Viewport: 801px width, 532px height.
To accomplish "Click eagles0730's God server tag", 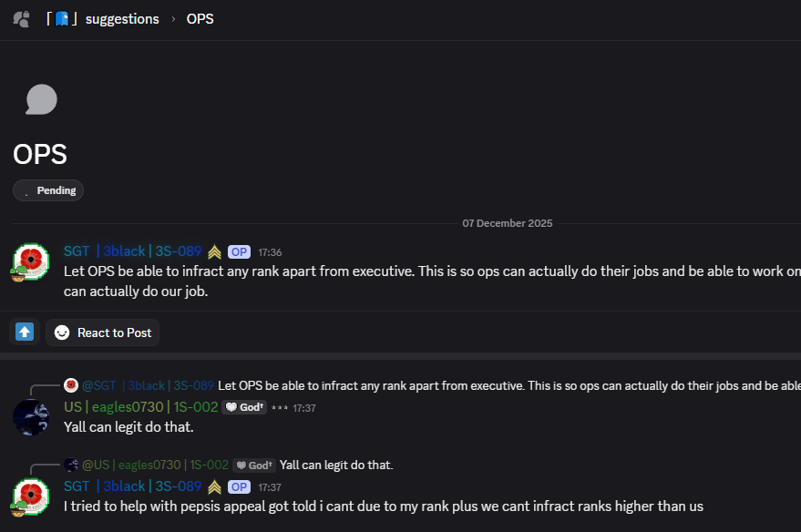I will click(244, 407).
